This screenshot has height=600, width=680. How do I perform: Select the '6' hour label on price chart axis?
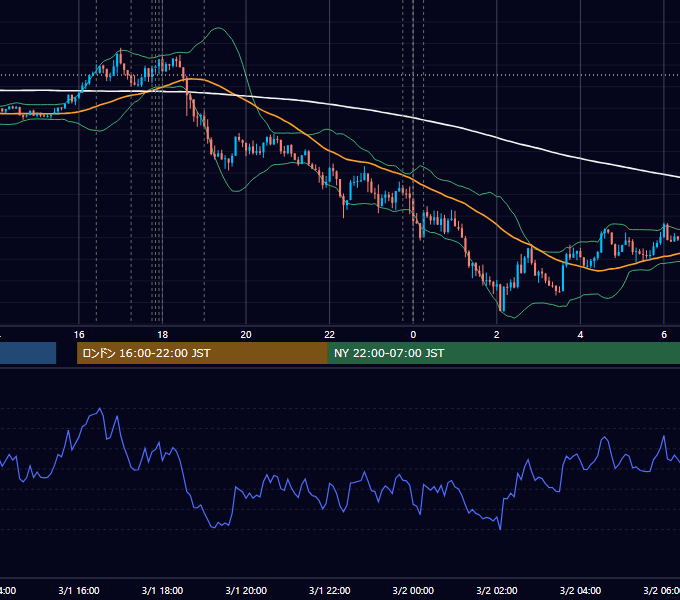(x=664, y=335)
